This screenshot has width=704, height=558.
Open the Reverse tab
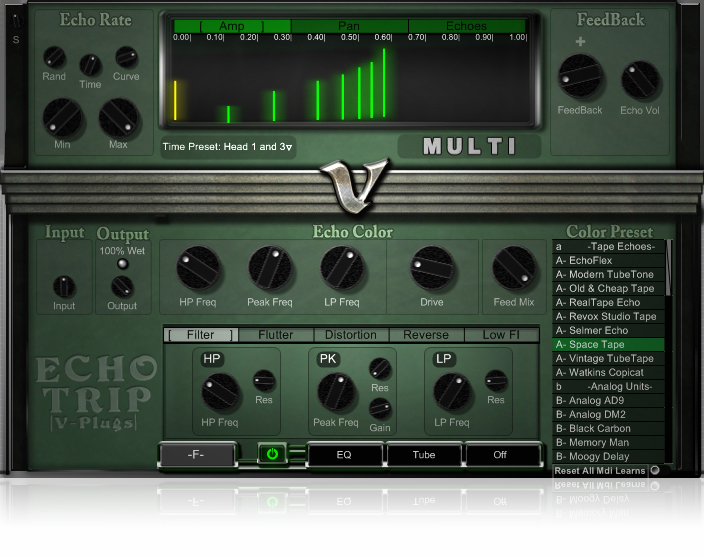click(426, 335)
